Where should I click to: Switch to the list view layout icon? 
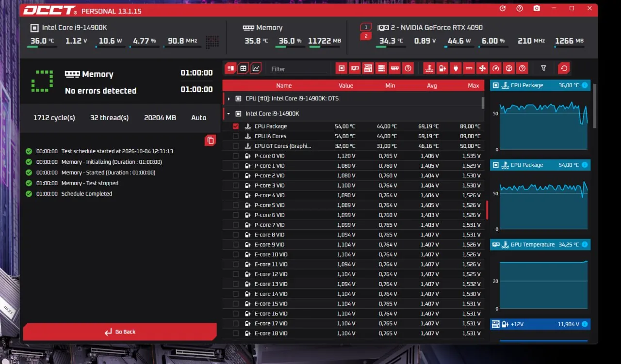tap(231, 68)
